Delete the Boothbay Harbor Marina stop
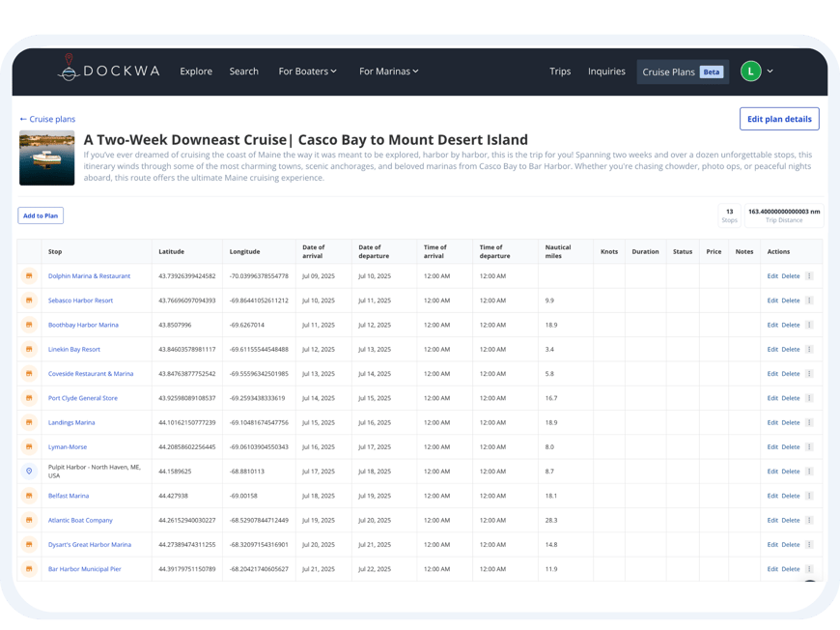Viewport: 840px width, 630px height. click(790, 325)
